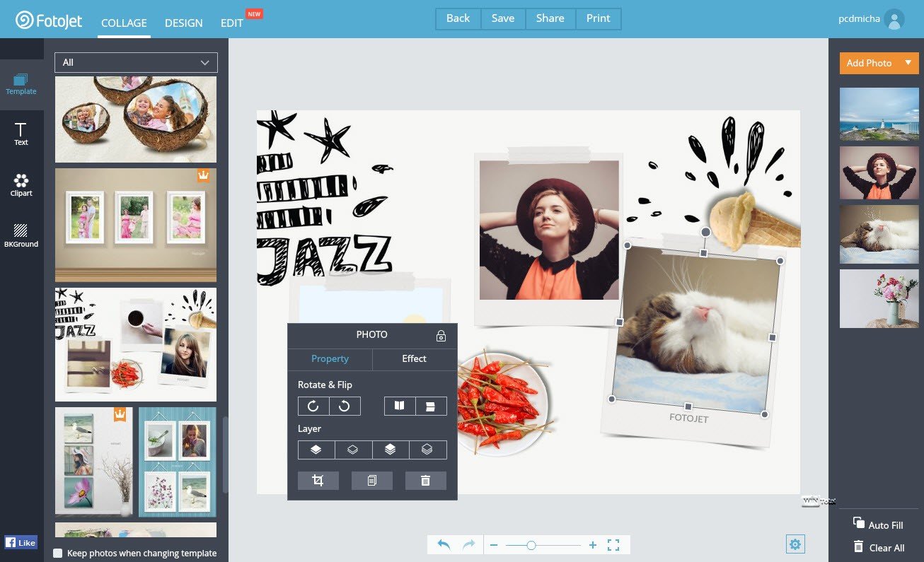The image size is (924, 562).
Task: Zoom out using the minus icon
Action: point(494,545)
